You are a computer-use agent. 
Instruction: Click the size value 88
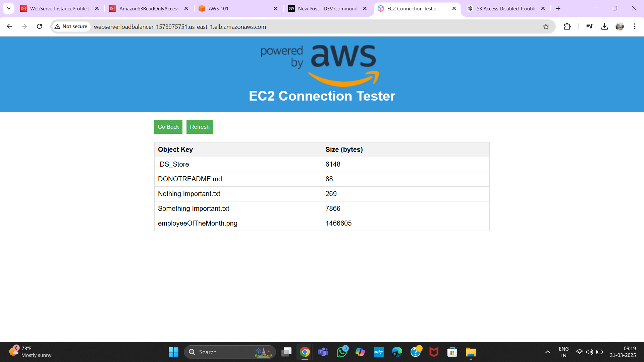(329, 179)
